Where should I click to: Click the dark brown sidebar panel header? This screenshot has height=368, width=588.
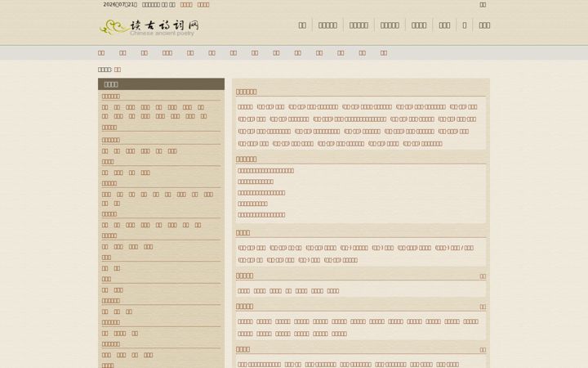(161, 84)
